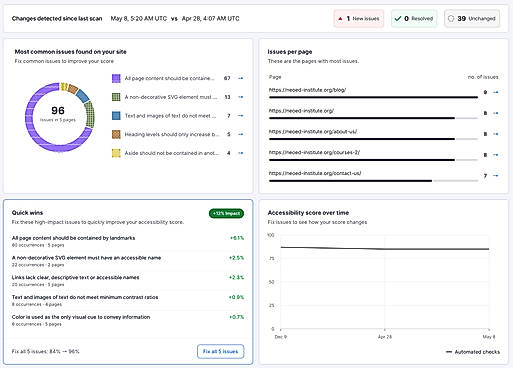Click the Fix all 5 issues button
This screenshot has height=368, width=513.
pyautogui.click(x=220, y=351)
